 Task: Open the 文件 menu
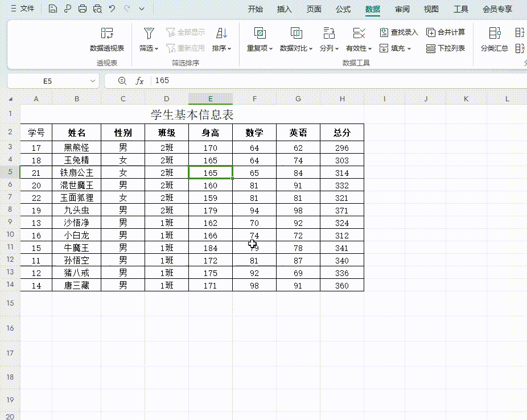(x=23, y=9)
